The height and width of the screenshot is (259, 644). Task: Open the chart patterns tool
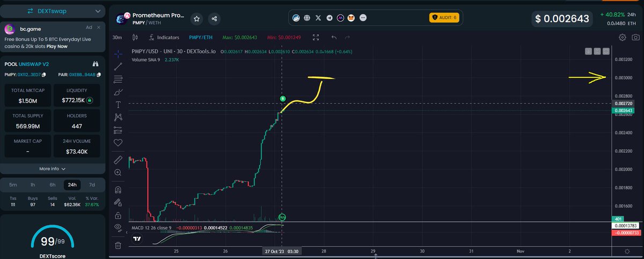pyautogui.click(x=118, y=117)
